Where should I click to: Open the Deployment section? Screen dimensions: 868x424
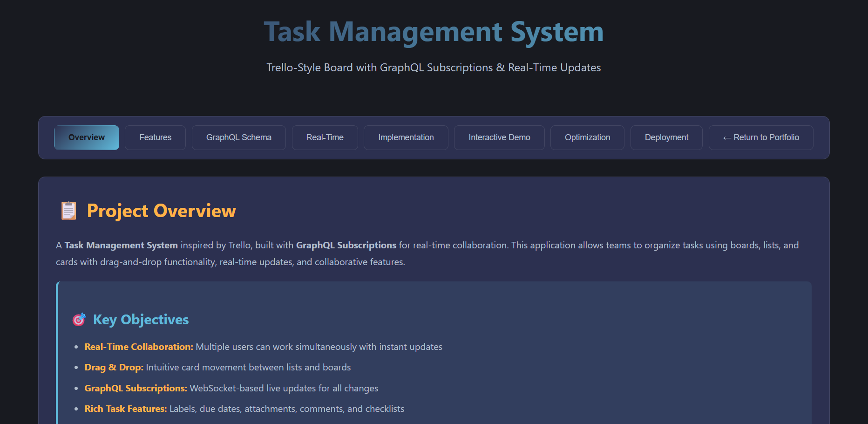(x=666, y=137)
